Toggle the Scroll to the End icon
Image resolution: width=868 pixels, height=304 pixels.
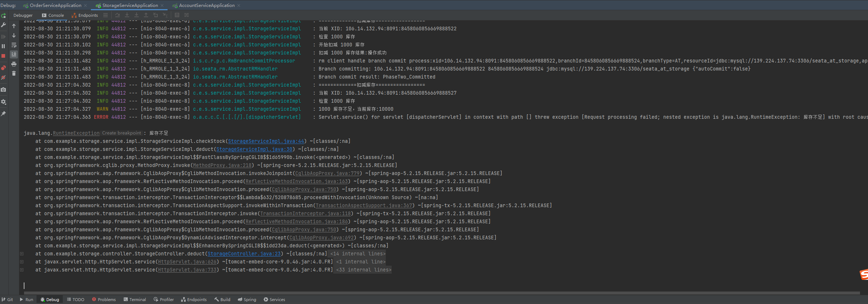[14, 54]
